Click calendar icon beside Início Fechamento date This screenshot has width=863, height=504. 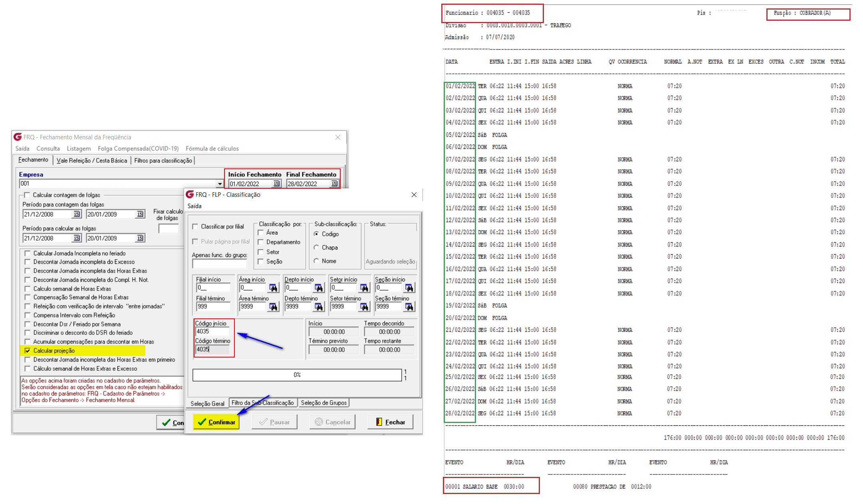click(x=276, y=184)
